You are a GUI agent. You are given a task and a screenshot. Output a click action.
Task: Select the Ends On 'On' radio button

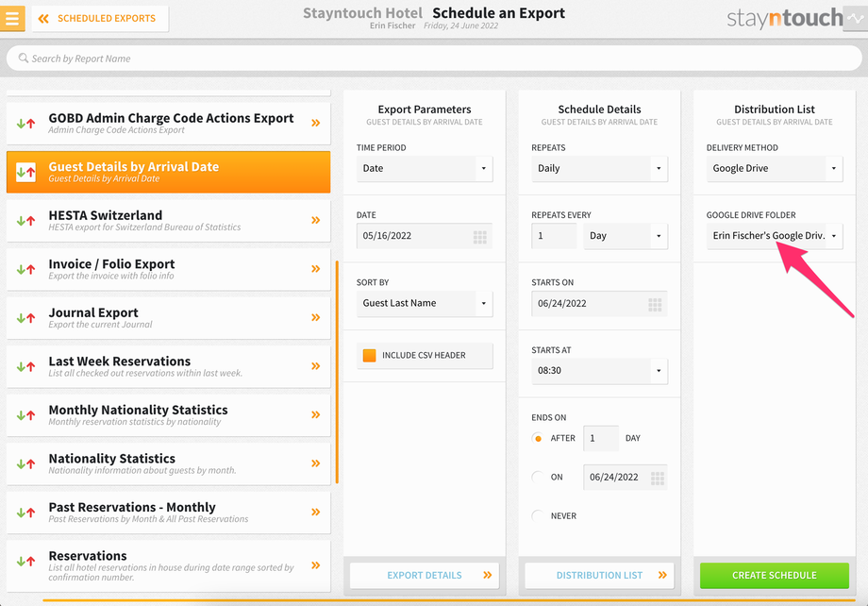(x=538, y=477)
